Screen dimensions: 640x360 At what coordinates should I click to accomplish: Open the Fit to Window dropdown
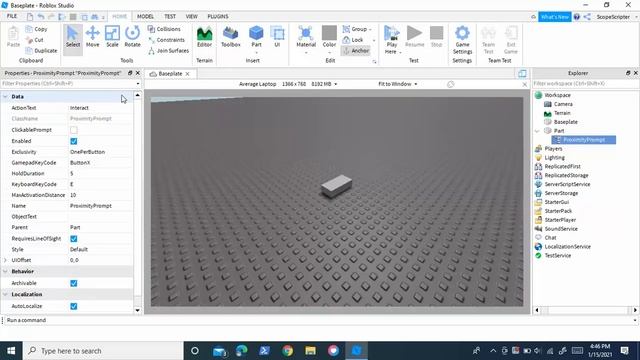[398, 84]
